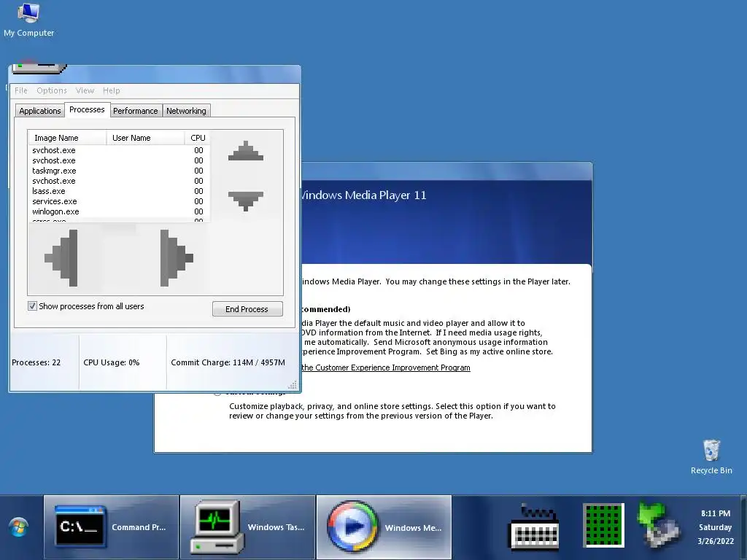Screen dimensions: 747x560
Task: Open the My Computer desktop icon
Action: pos(28,20)
